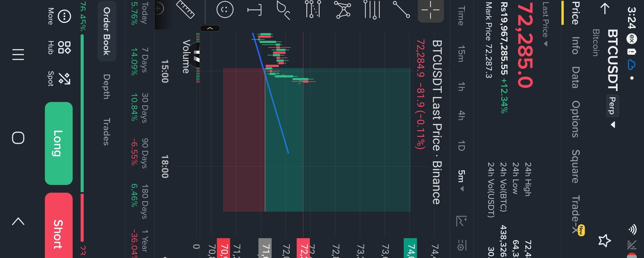Select the forecasting position tool
Screen dimensions: 644x258
[x=313, y=9]
